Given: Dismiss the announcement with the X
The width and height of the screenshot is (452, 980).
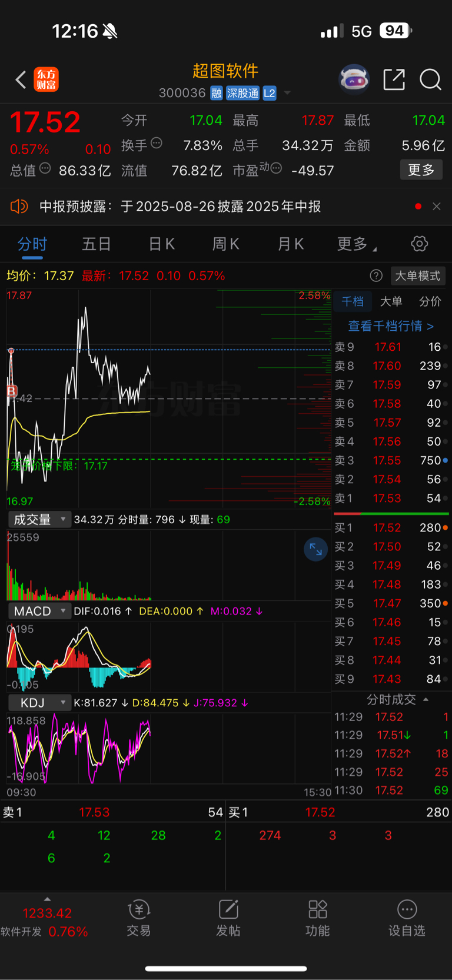Looking at the screenshot, I should pos(437,207).
